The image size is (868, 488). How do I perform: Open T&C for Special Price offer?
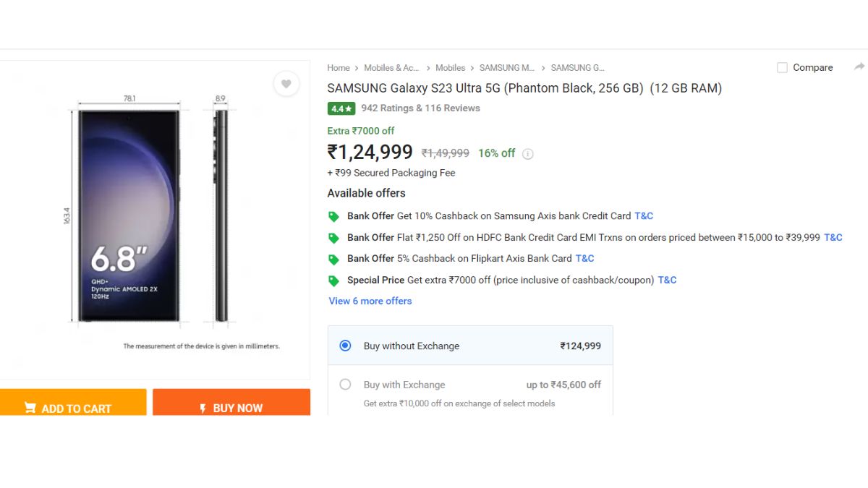(667, 280)
